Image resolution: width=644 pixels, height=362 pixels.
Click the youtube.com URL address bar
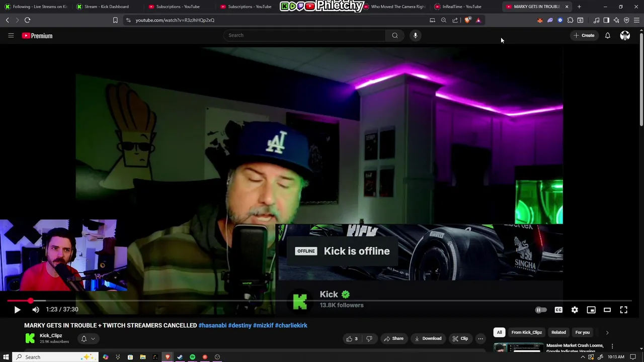click(x=277, y=20)
